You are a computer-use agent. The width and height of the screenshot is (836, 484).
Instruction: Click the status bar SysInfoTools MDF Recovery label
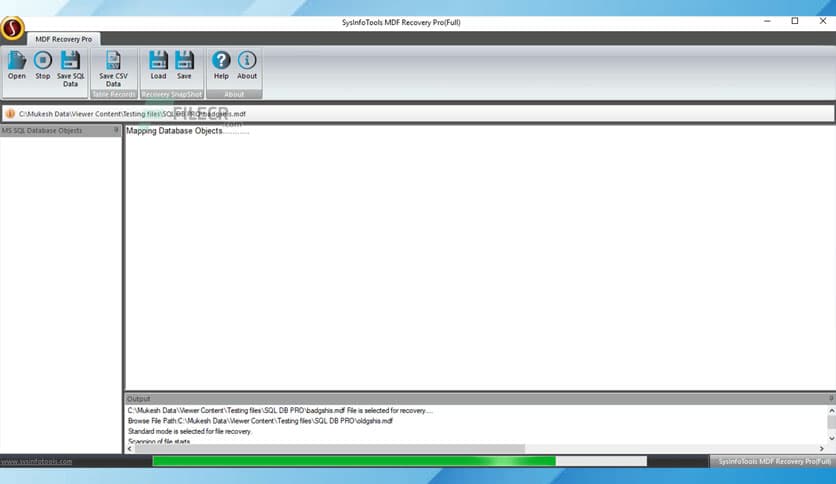click(773, 462)
